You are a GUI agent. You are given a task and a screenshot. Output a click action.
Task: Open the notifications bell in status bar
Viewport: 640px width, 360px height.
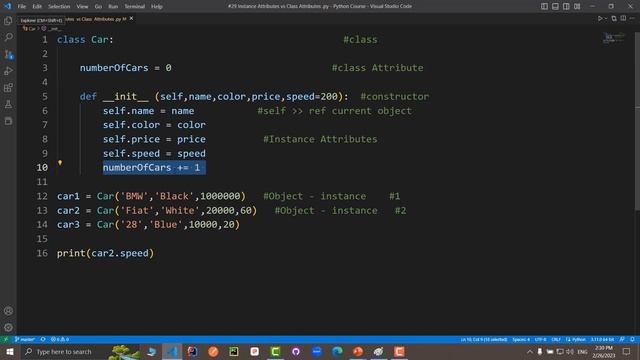click(x=632, y=340)
